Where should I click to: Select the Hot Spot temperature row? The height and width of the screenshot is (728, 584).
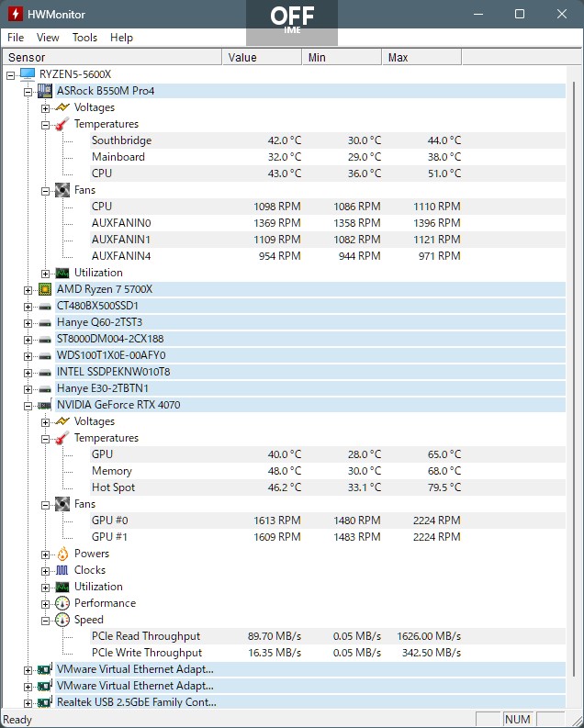point(328,487)
